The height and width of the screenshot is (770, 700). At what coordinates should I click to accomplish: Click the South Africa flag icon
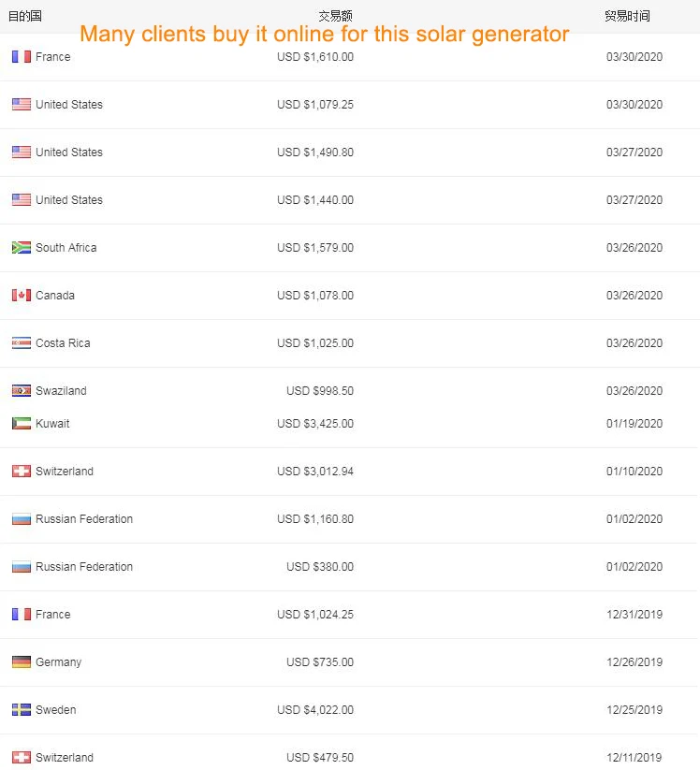pos(22,248)
